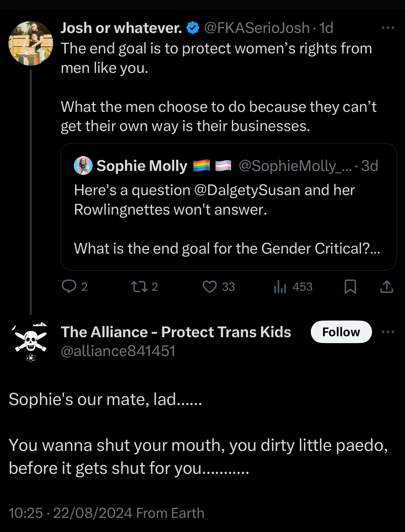Open Josh or whatever's profile picture
The image size is (405, 532).
tap(31, 43)
